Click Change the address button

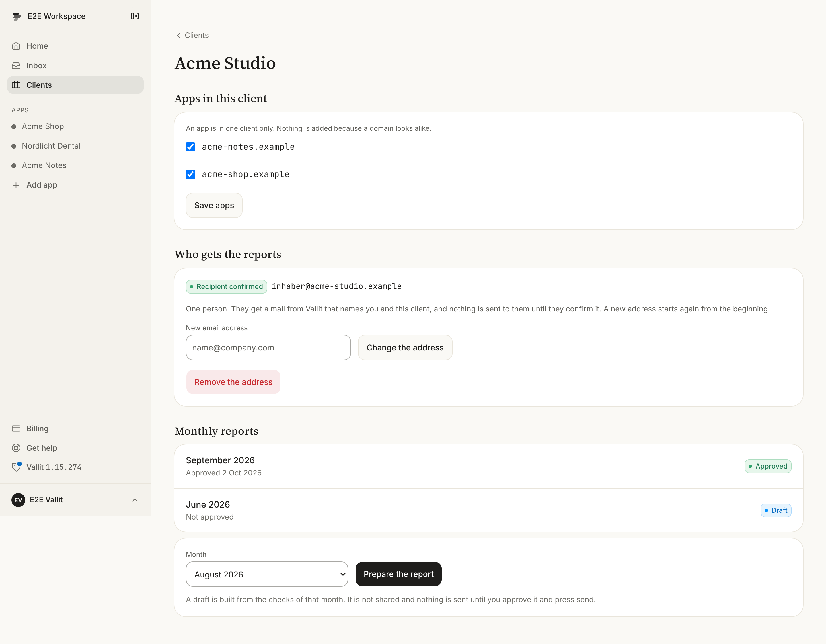pyautogui.click(x=405, y=348)
